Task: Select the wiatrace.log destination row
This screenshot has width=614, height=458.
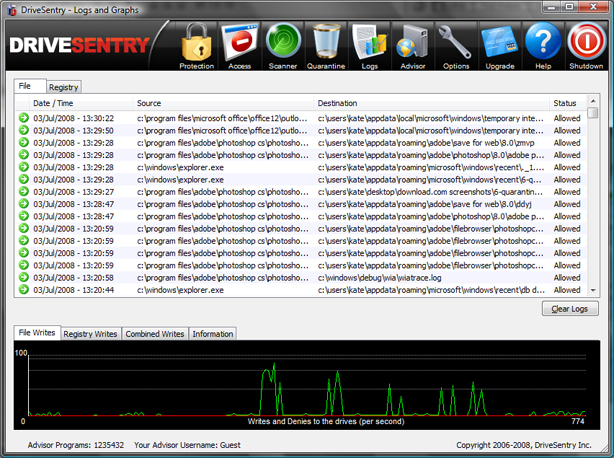Action: [x=379, y=278]
